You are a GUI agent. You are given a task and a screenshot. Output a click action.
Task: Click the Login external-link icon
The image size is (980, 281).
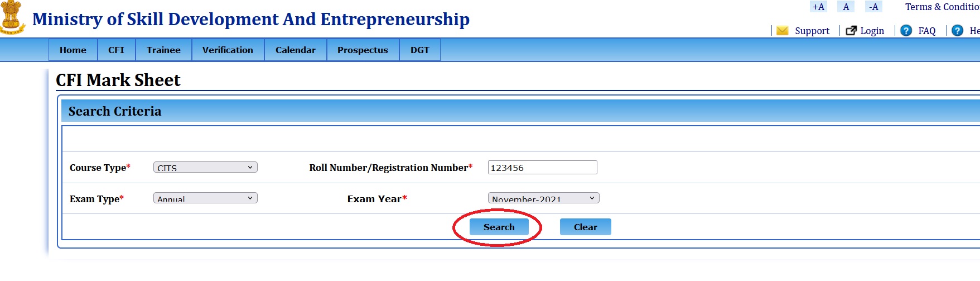(851, 31)
